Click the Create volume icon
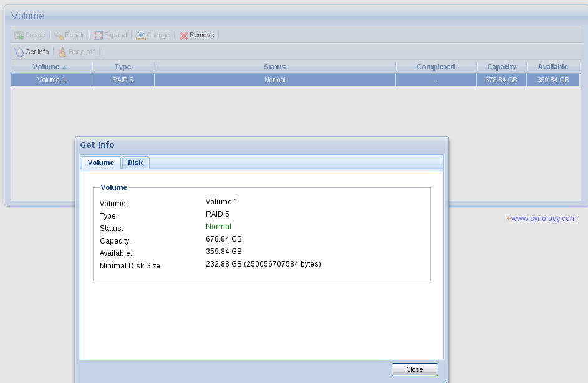This screenshot has width=588, height=383. point(19,35)
